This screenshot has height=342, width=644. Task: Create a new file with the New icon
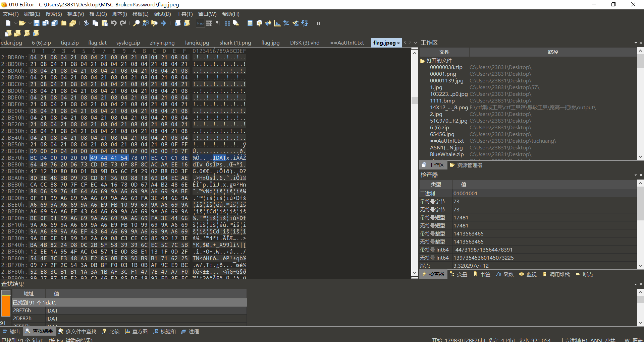[8, 23]
